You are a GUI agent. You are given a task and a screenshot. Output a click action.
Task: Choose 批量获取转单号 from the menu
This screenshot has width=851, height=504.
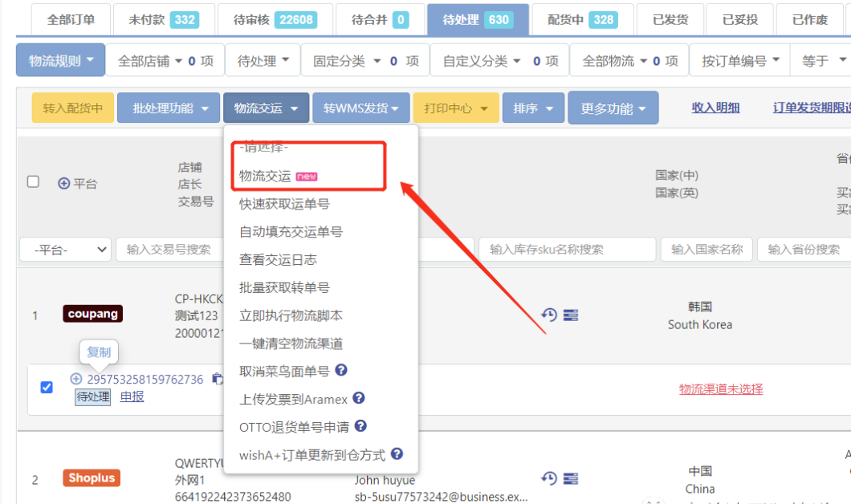point(284,287)
